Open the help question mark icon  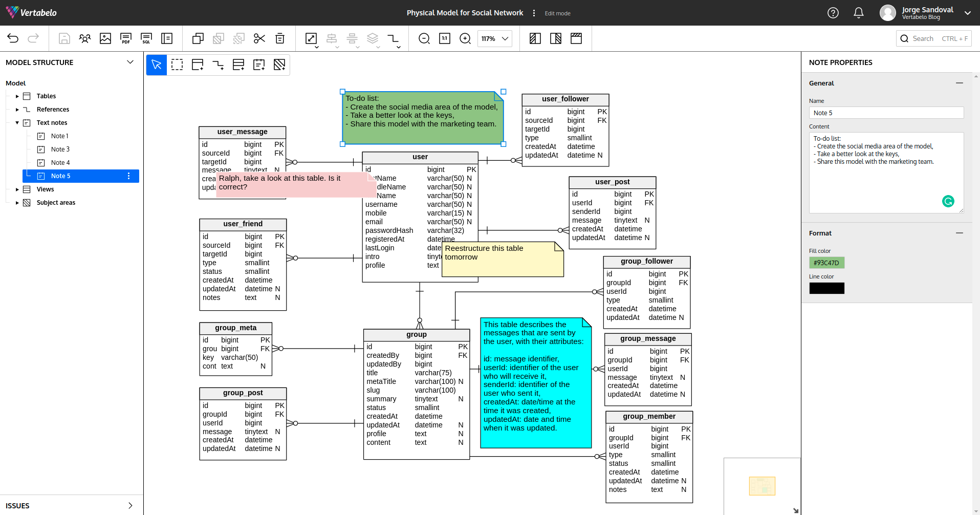(x=833, y=13)
